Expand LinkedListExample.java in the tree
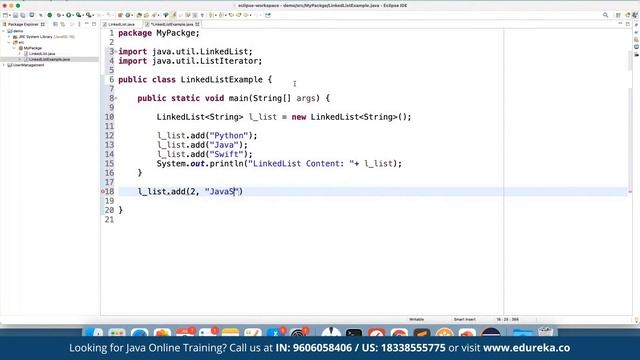Viewport: 640px width, 360px height. pyautogui.click(x=19, y=60)
